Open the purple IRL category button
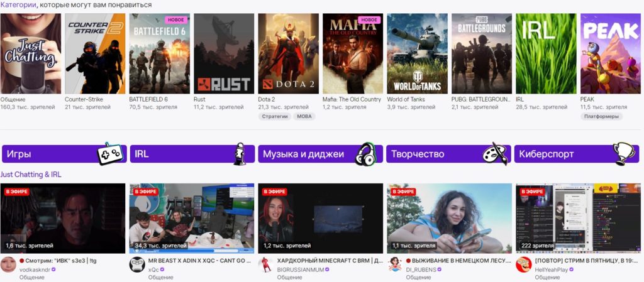 tap(192, 154)
